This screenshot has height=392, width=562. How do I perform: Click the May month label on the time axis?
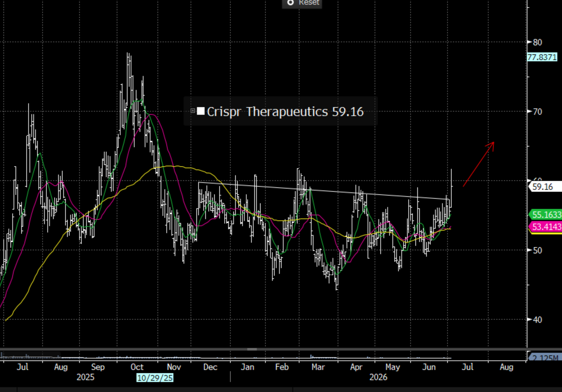[393, 367]
